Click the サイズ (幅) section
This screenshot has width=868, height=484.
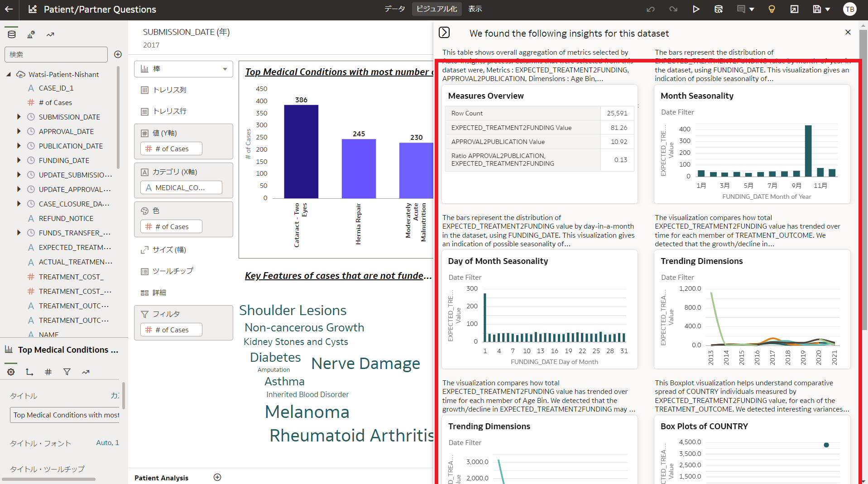point(183,249)
